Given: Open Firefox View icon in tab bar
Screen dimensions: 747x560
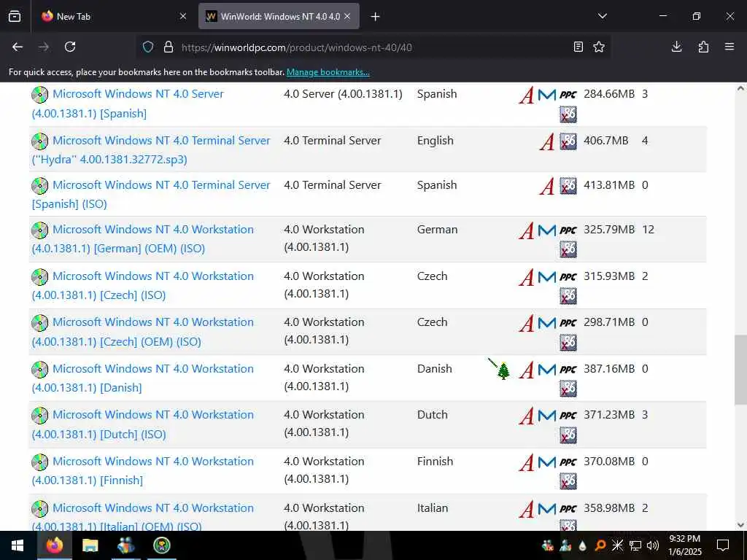Looking at the screenshot, I should pyautogui.click(x=15, y=17).
